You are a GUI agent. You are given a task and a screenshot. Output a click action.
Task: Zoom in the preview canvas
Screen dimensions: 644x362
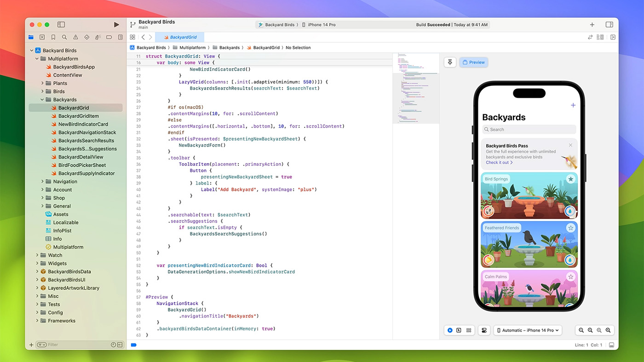[x=608, y=330]
